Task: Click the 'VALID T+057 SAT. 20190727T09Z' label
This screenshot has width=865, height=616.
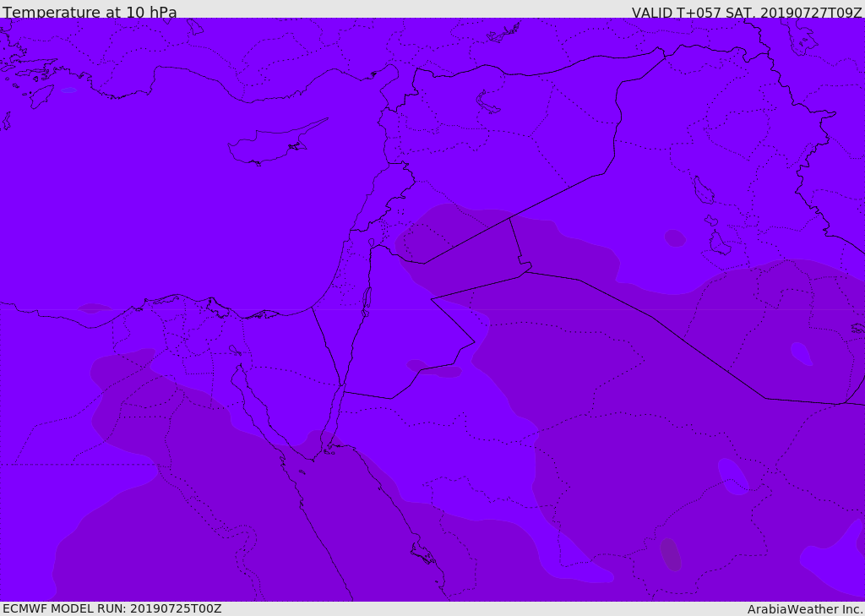Action: tap(747, 13)
